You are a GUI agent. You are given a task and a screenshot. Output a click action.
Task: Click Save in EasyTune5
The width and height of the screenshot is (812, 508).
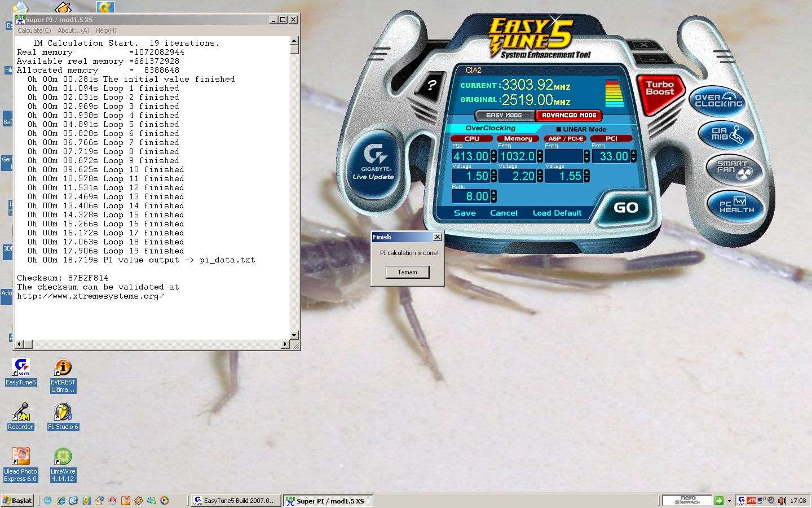[x=465, y=213]
